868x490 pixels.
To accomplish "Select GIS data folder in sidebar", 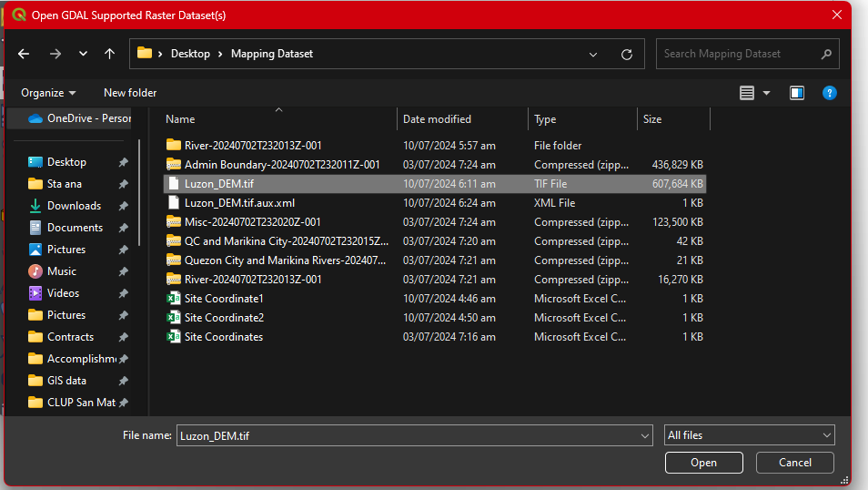I will tap(66, 381).
